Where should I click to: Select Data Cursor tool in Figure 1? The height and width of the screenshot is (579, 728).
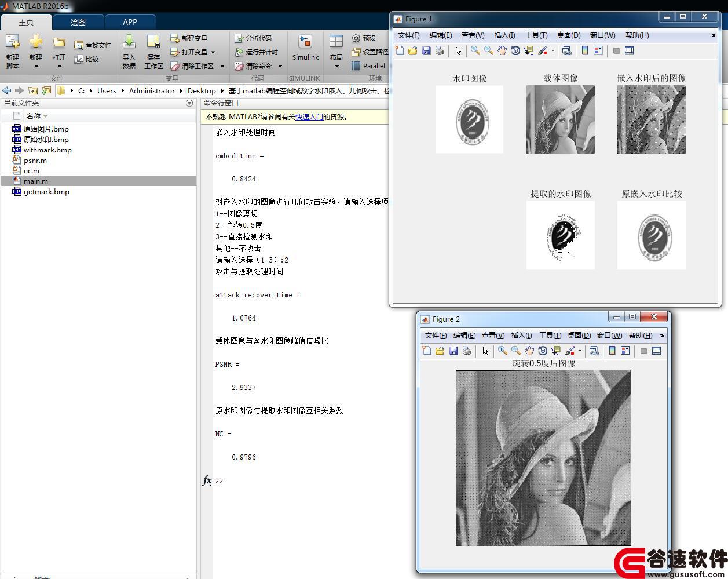529,51
